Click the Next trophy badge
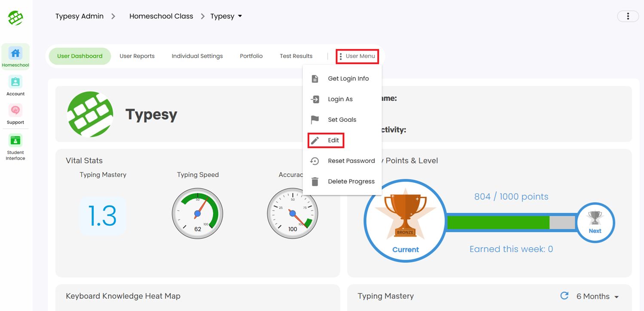 click(595, 222)
